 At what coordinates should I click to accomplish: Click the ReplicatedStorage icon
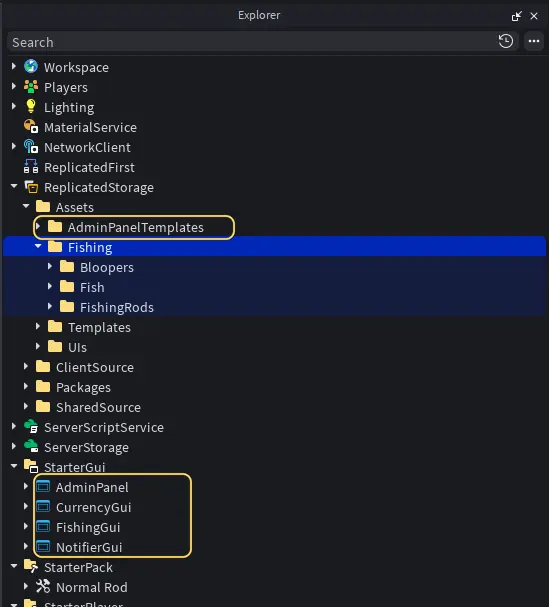[31, 187]
